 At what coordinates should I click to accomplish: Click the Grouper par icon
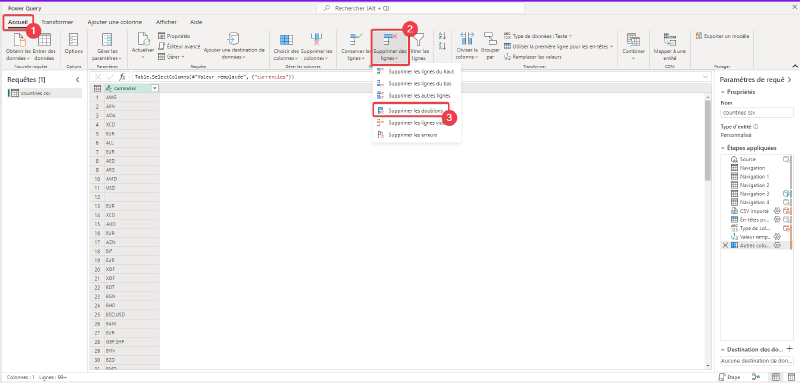pos(490,40)
